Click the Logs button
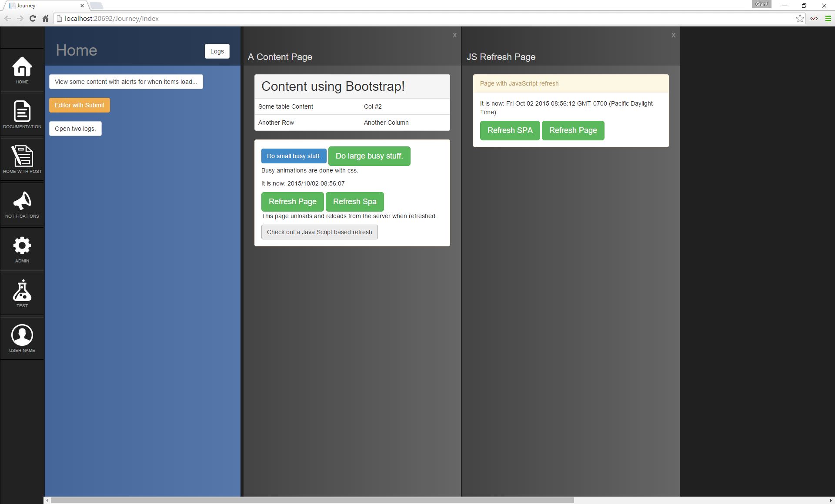This screenshot has width=835, height=504. click(x=217, y=51)
